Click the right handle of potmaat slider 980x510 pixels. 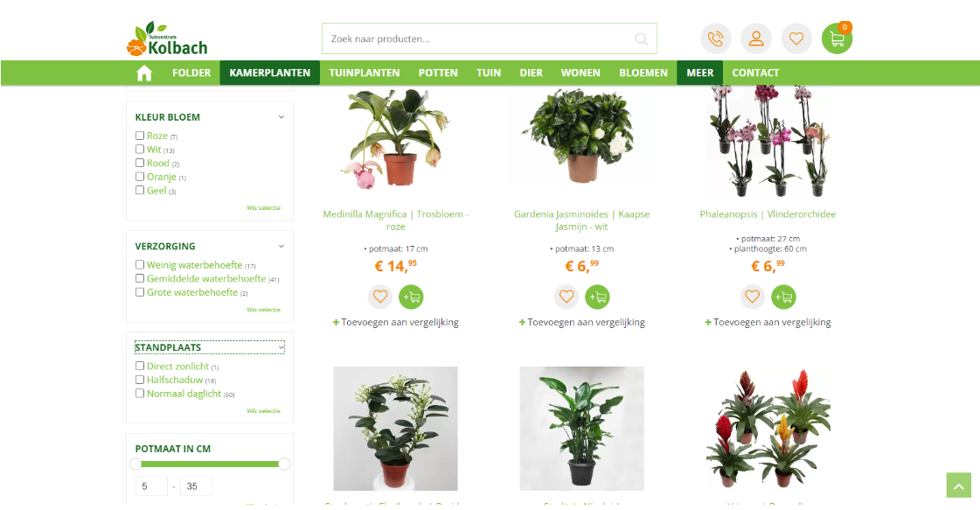point(284,464)
